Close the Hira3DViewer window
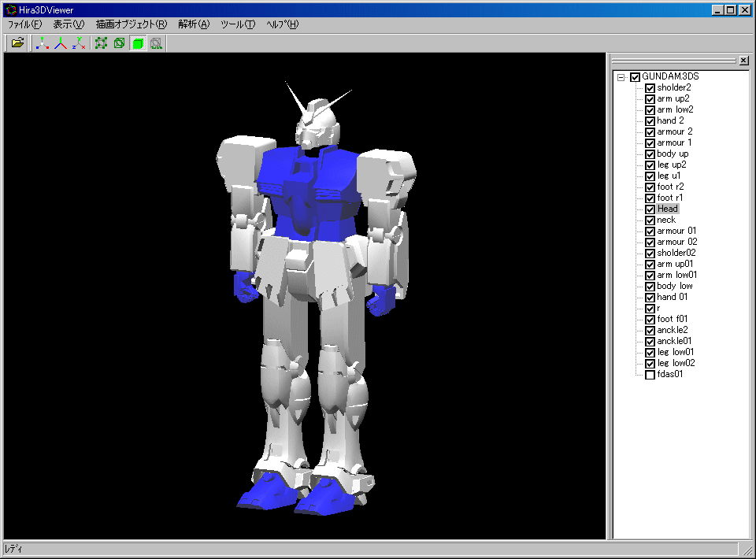 (744, 9)
